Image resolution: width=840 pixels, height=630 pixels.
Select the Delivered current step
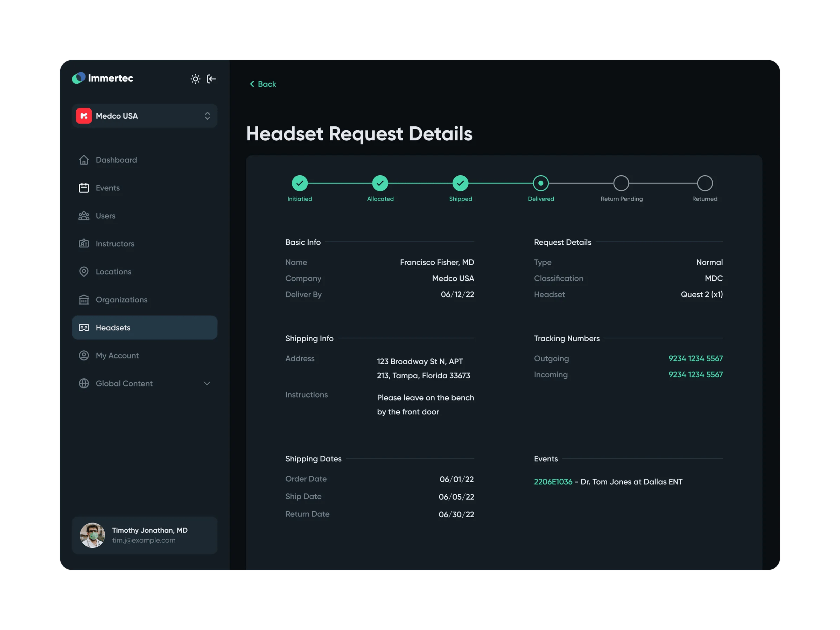[x=541, y=183]
